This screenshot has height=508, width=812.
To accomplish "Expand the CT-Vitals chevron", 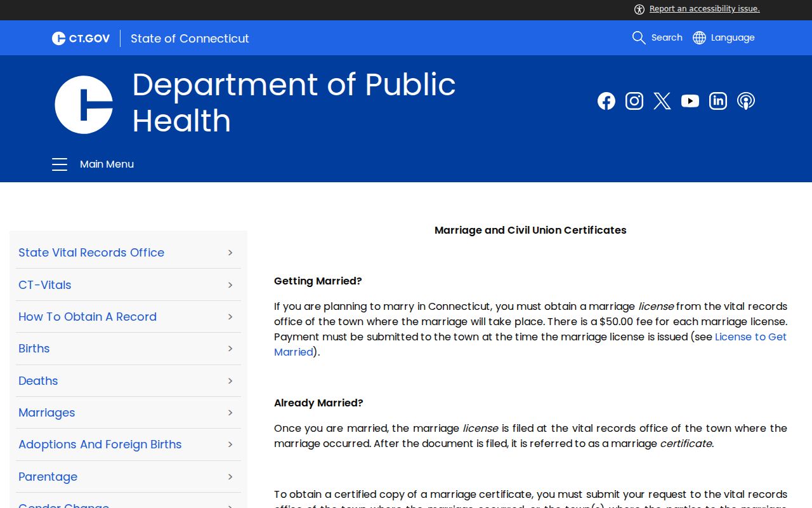I will 230,285.
